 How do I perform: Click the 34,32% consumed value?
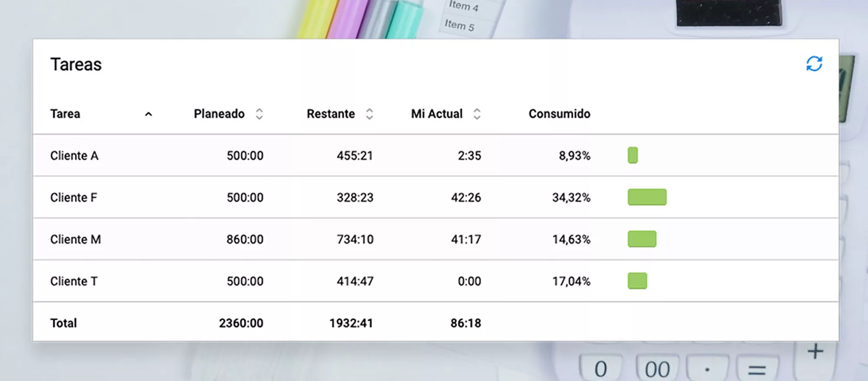coord(571,198)
